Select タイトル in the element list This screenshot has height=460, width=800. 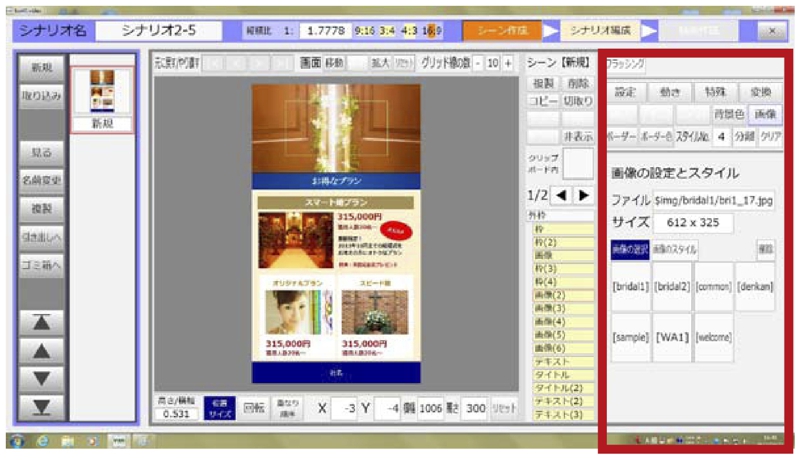pos(563,375)
